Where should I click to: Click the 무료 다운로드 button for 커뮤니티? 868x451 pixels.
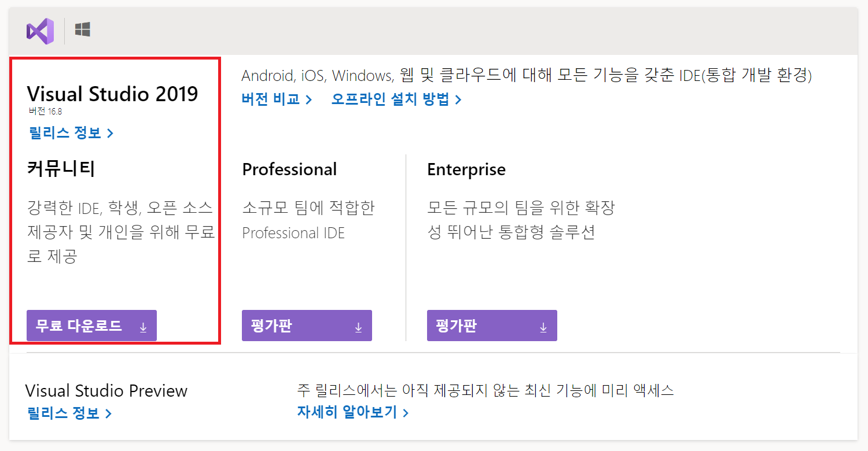click(x=91, y=326)
